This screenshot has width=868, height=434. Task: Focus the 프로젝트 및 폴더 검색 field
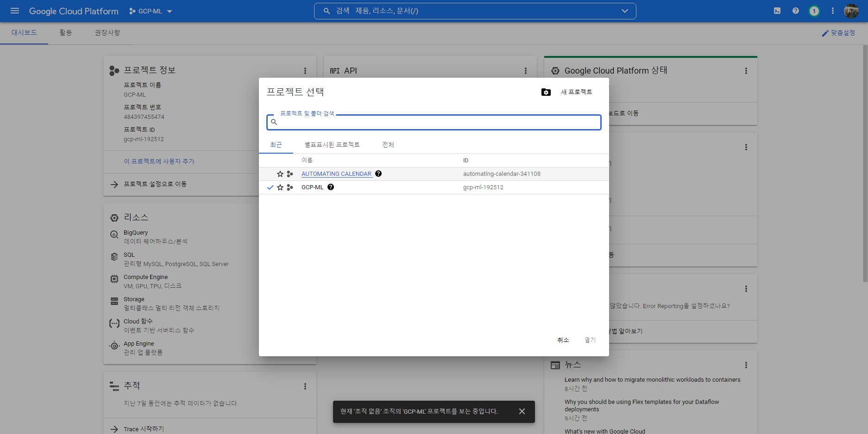(x=434, y=122)
